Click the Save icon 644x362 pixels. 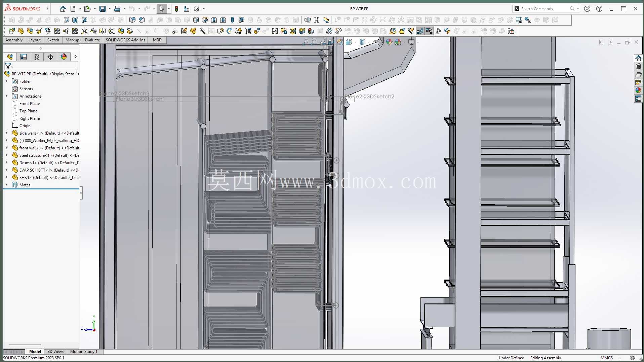[103, 9]
